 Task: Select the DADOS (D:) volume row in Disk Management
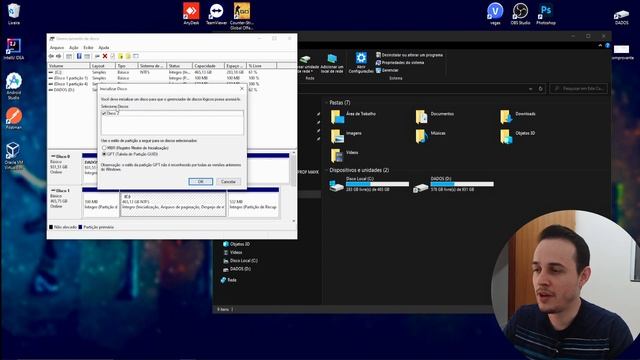(x=153, y=89)
